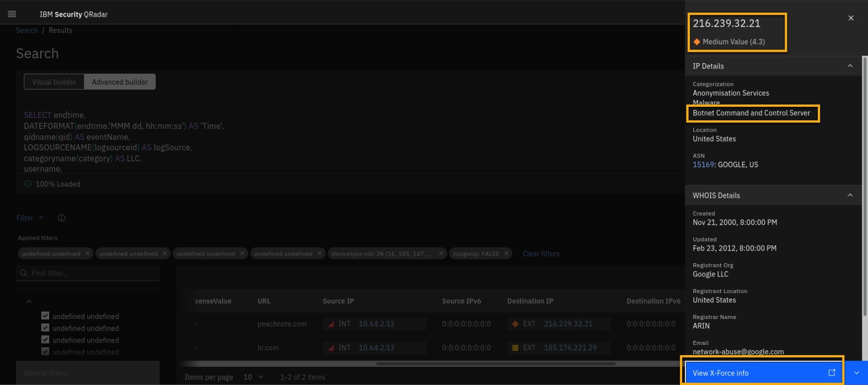Viewport: 868px width, 385px height.
Task: Focus the Find filter search field
Action: pyautogui.click(x=88, y=273)
